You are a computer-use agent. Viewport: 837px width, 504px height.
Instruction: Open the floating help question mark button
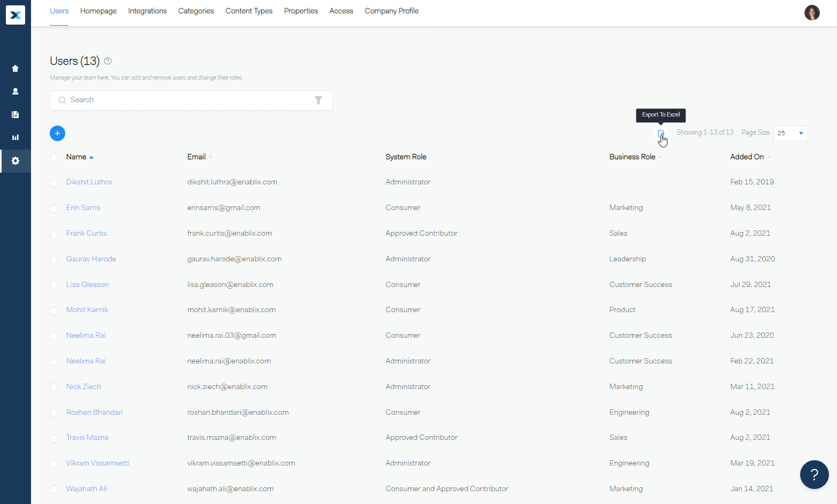(x=814, y=474)
